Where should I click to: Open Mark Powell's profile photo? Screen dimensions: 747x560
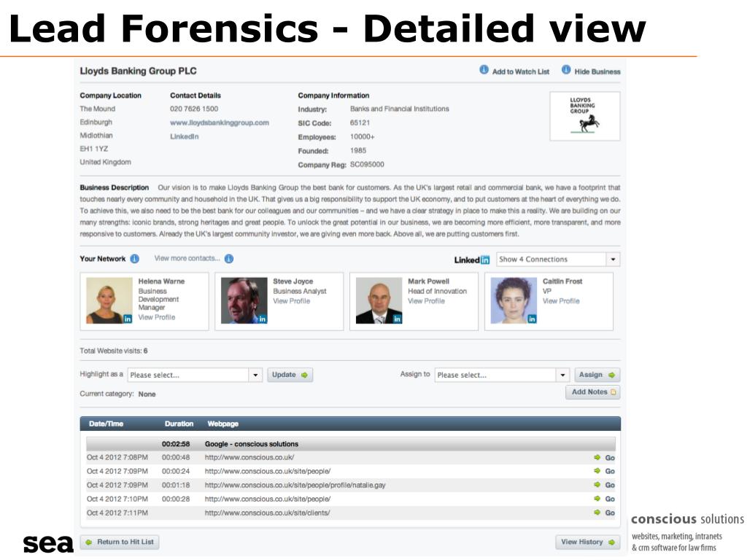(379, 300)
